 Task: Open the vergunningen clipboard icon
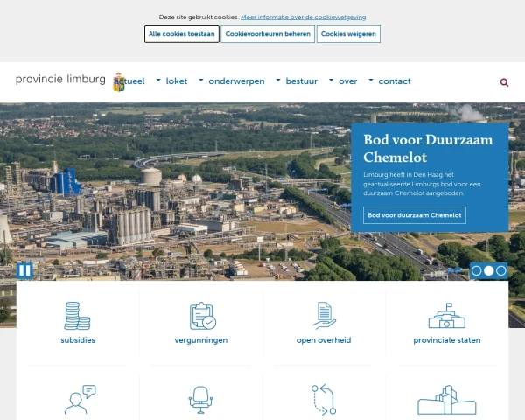click(x=203, y=316)
